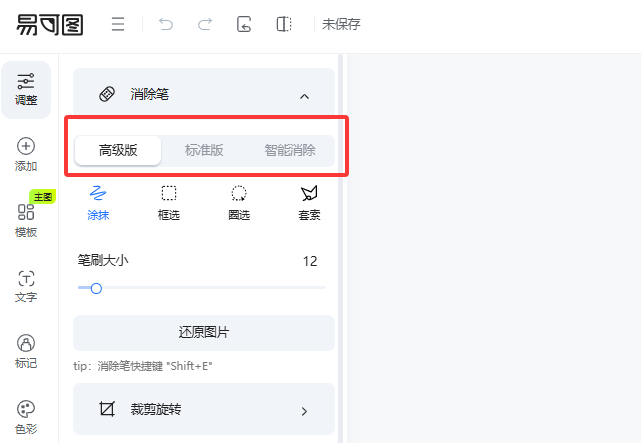Open the 色彩 color sidebar panel
Image resolution: width=641 pixels, height=443 pixels.
coord(26,417)
